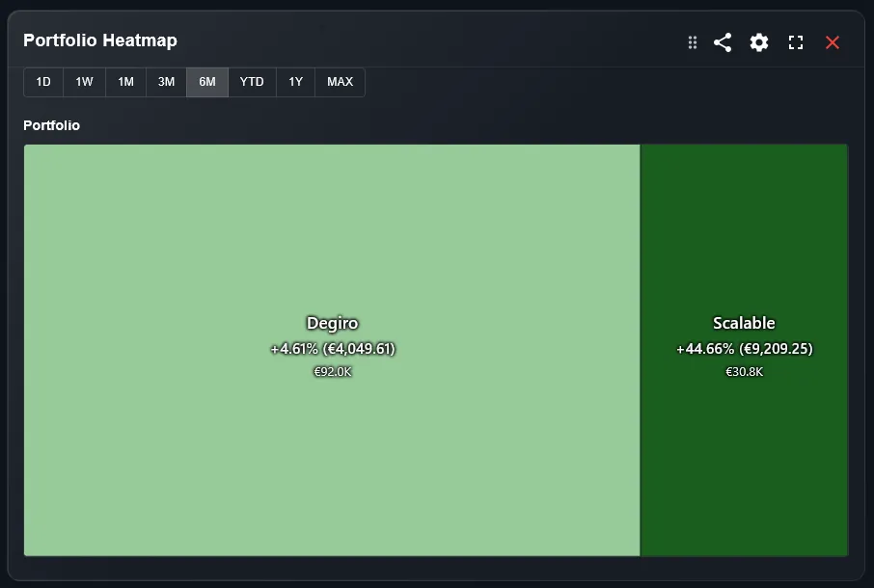
Task: Click the €30.8K value on Scalable
Action: point(744,370)
